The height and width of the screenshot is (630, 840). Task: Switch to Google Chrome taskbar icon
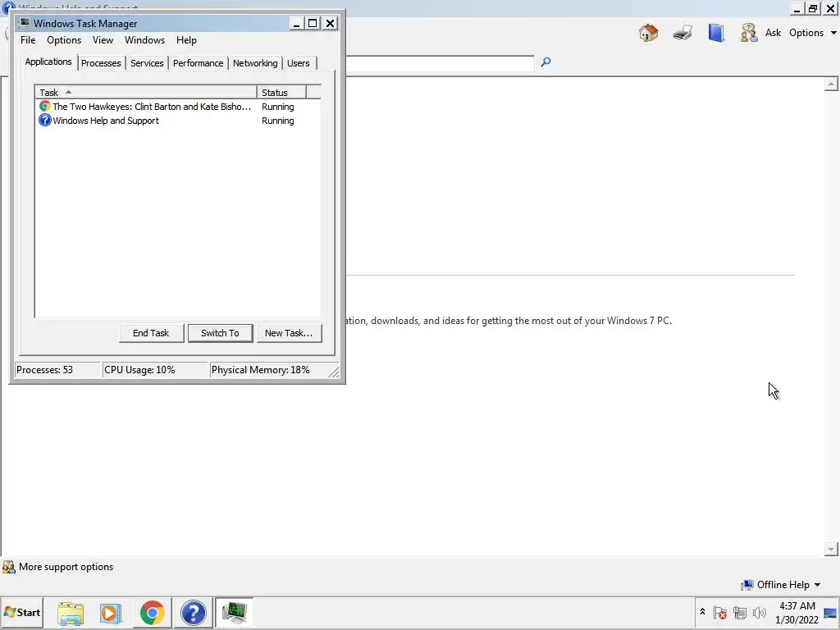point(152,613)
